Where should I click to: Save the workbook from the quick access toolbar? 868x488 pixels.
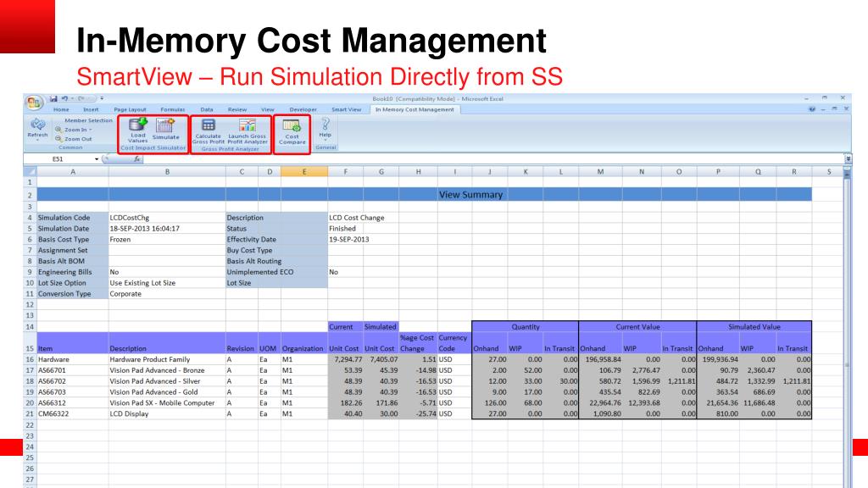(x=53, y=99)
